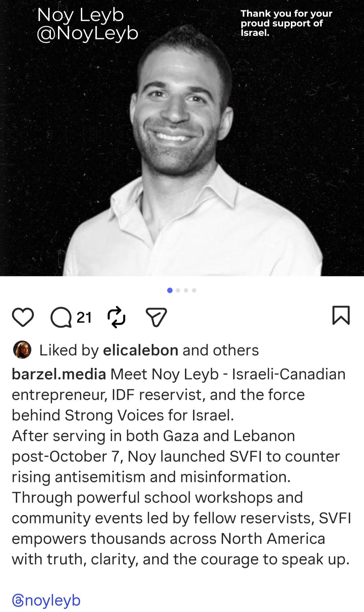Like the post with the heart icon
This screenshot has width=364, height=612.
[x=23, y=317]
